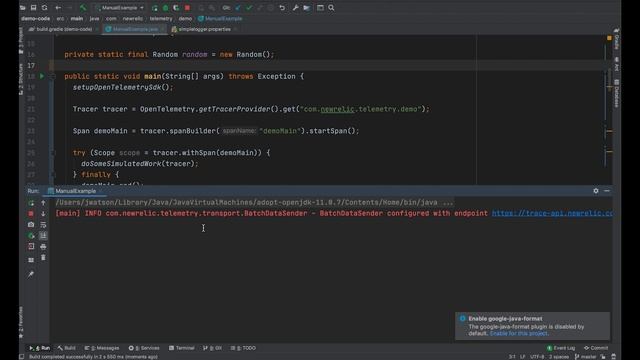
Task: Open settings via wrench icon
Action: [x=296, y=8]
